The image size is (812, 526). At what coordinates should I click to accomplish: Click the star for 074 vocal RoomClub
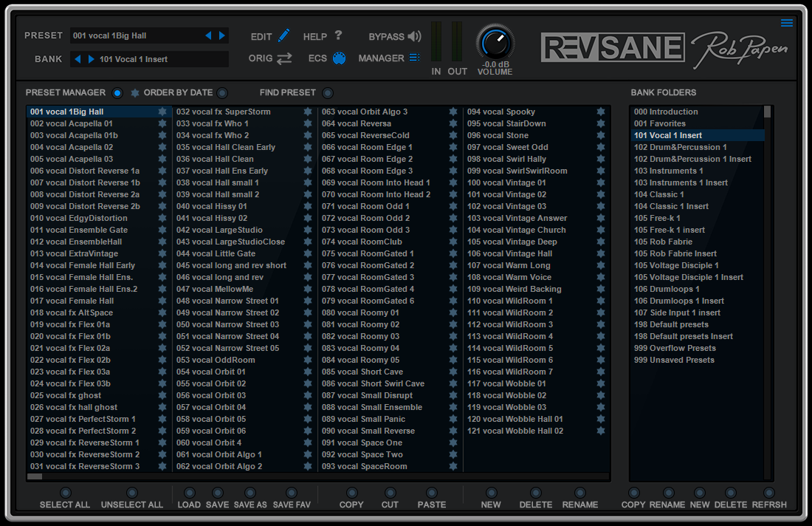(x=453, y=242)
